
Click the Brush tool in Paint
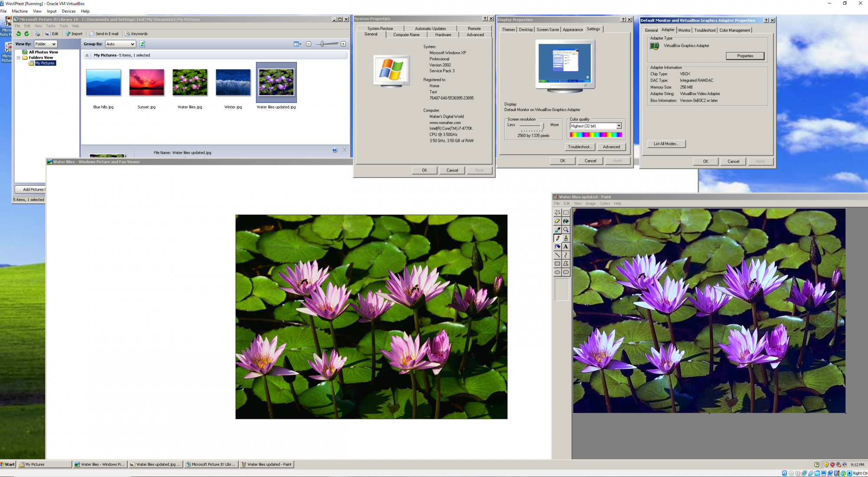pos(566,238)
